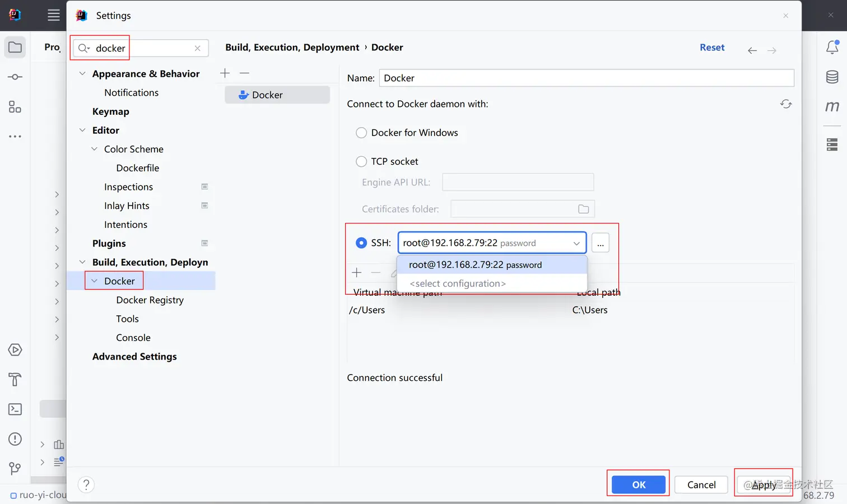Open the Services run icon in left sidebar
The image size is (847, 504).
15,350
